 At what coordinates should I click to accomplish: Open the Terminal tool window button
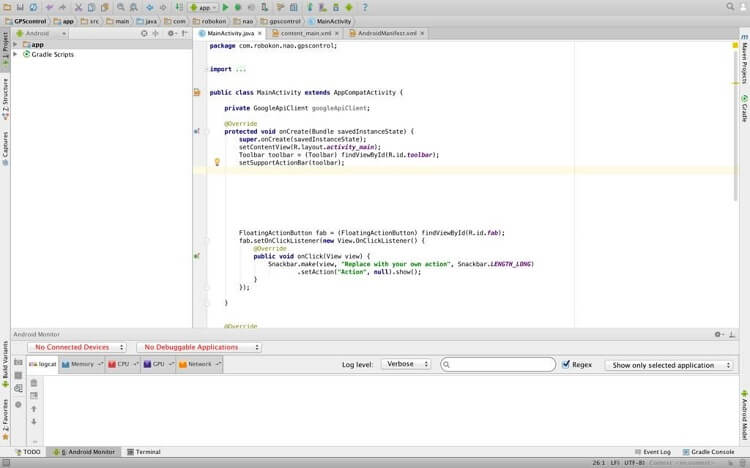[x=144, y=452]
